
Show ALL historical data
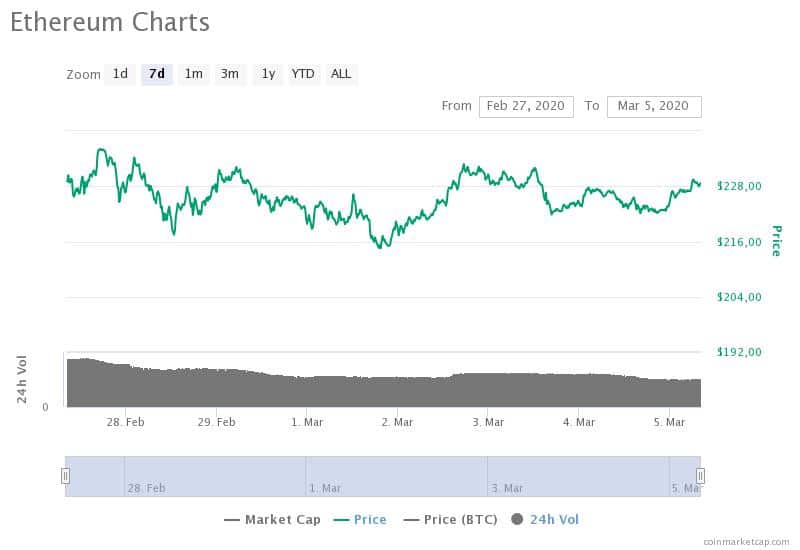(341, 74)
